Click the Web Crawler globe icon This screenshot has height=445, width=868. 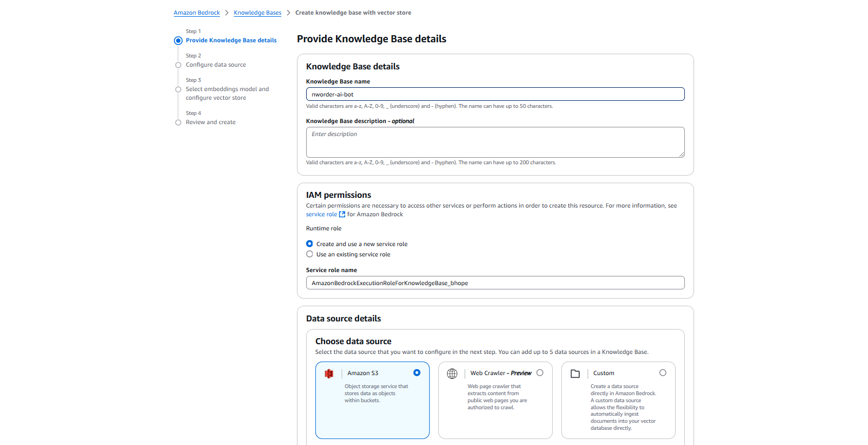click(x=452, y=373)
